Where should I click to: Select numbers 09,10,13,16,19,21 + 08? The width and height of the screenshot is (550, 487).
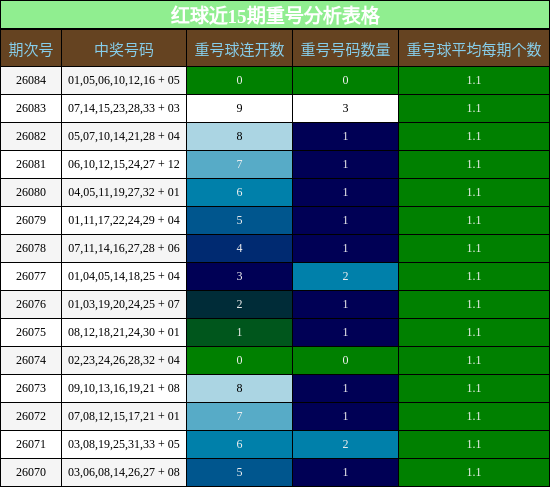tap(124, 388)
